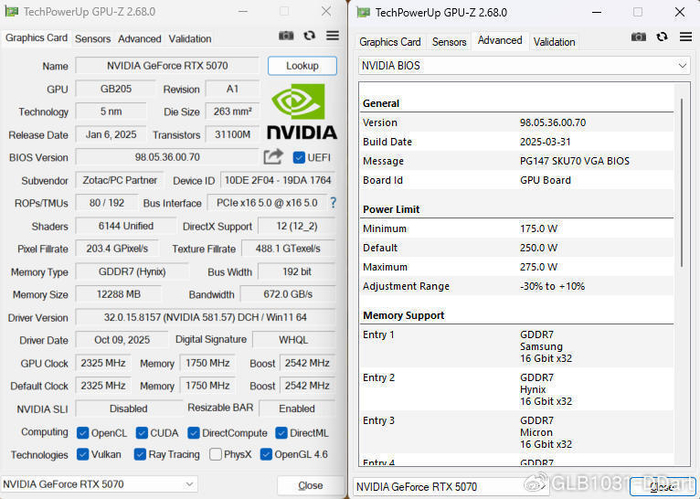
Task: Open GPU selector dropdown in left window
Action: click(x=99, y=484)
